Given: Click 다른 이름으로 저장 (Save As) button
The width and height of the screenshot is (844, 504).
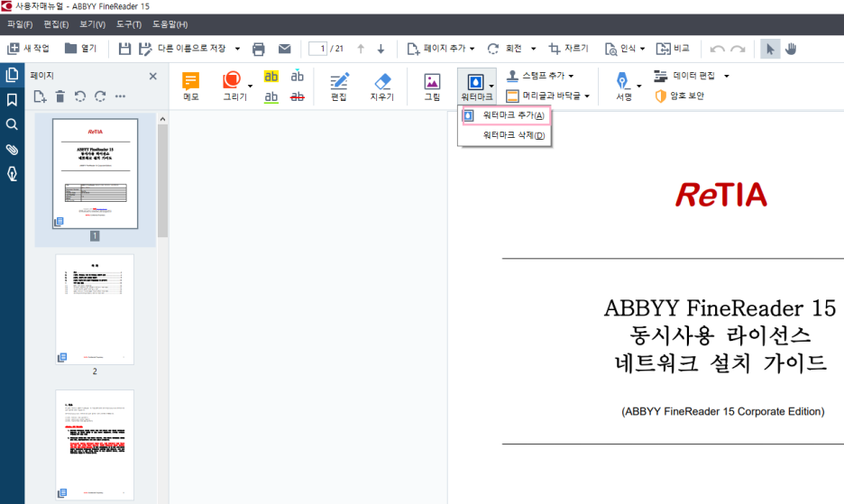Looking at the screenshot, I should click(x=182, y=49).
